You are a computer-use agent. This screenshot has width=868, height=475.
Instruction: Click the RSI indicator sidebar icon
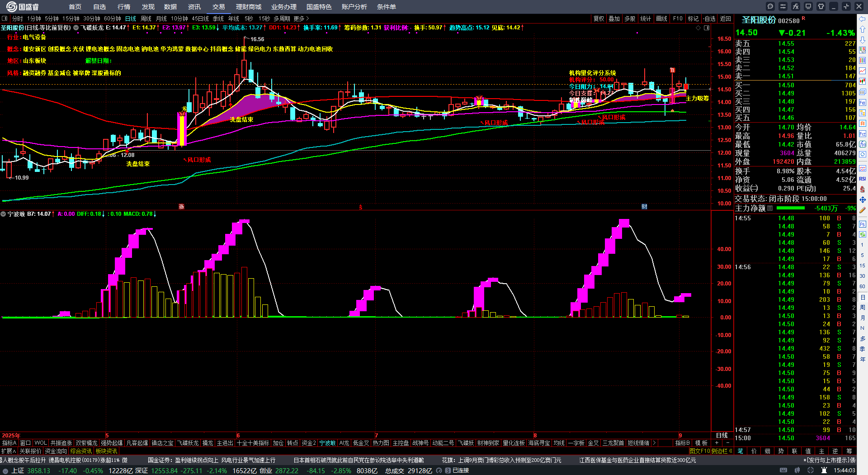pos(863,179)
